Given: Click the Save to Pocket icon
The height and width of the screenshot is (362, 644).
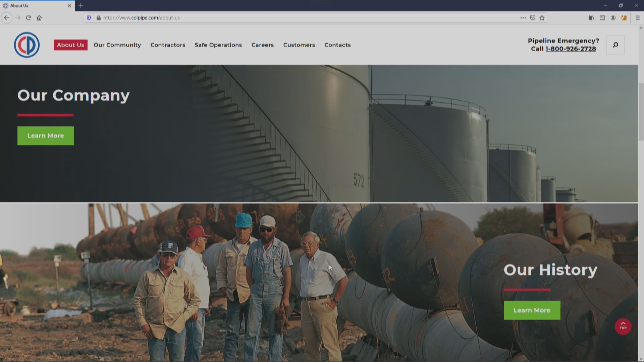Looking at the screenshot, I should [x=532, y=18].
